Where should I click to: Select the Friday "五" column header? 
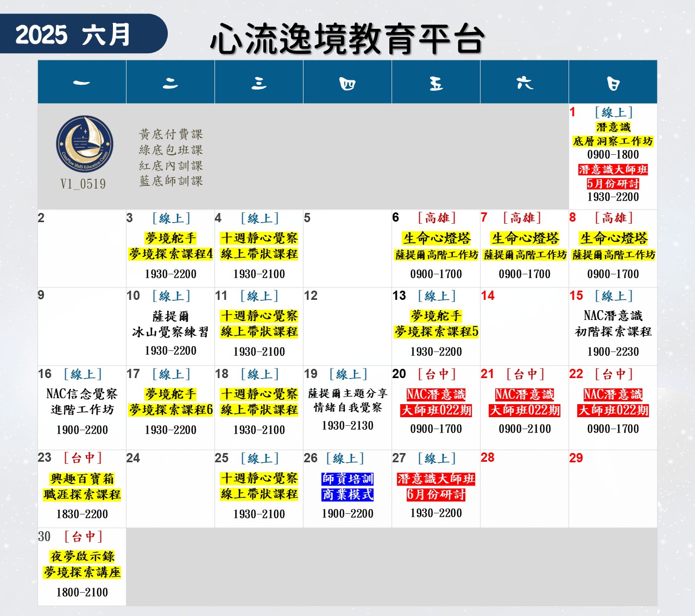(436, 83)
